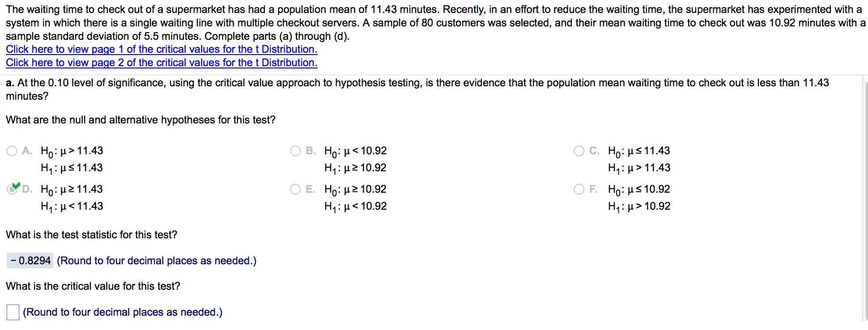Click option C text H1: μ > 11.43
This screenshot has height=330, width=868.
pos(639,168)
